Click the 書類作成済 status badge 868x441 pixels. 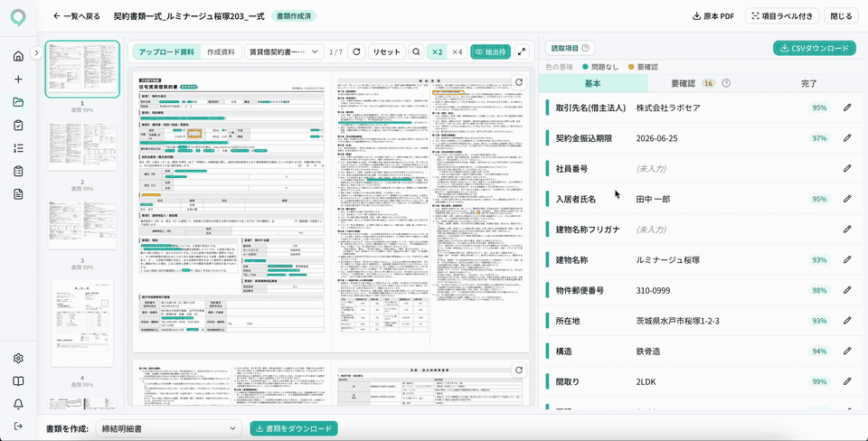(x=293, y=16)
